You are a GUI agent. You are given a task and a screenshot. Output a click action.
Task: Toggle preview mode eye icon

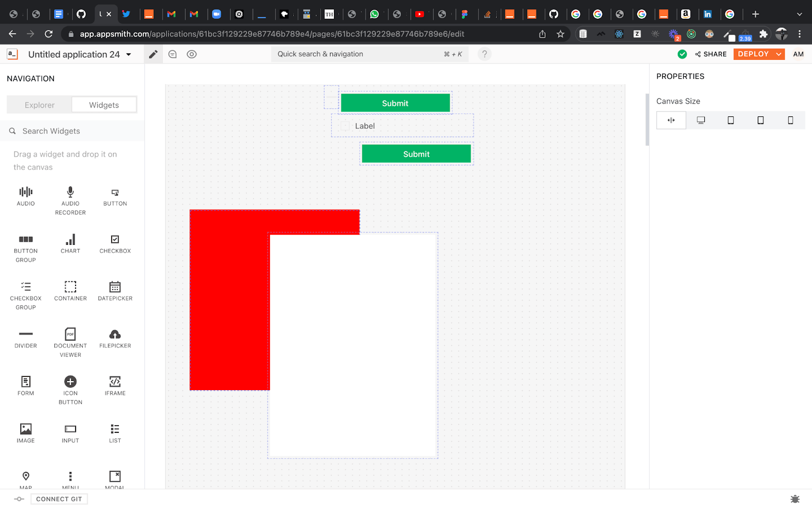[191, 54]
